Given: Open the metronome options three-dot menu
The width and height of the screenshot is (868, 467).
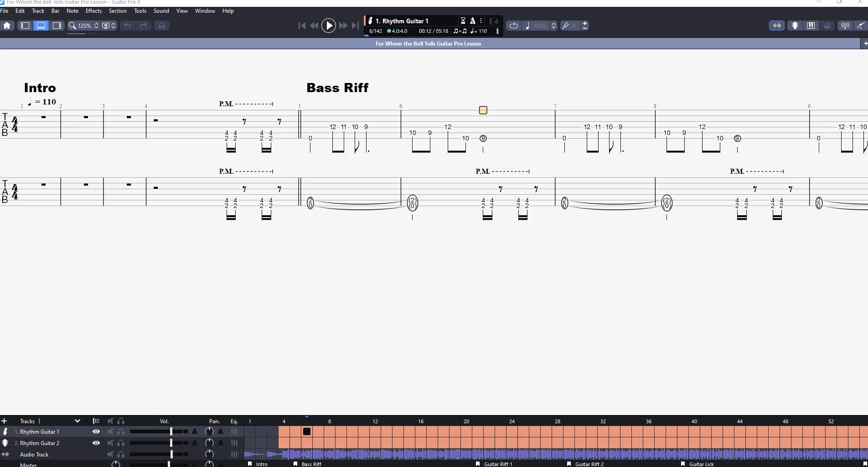Looking at the screenshot, I should click(481, 21).
